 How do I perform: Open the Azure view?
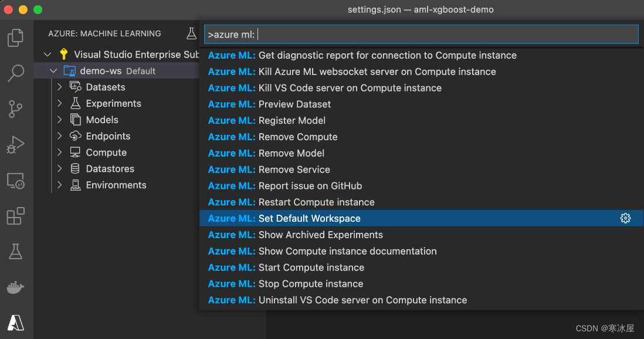pos(16,323)
